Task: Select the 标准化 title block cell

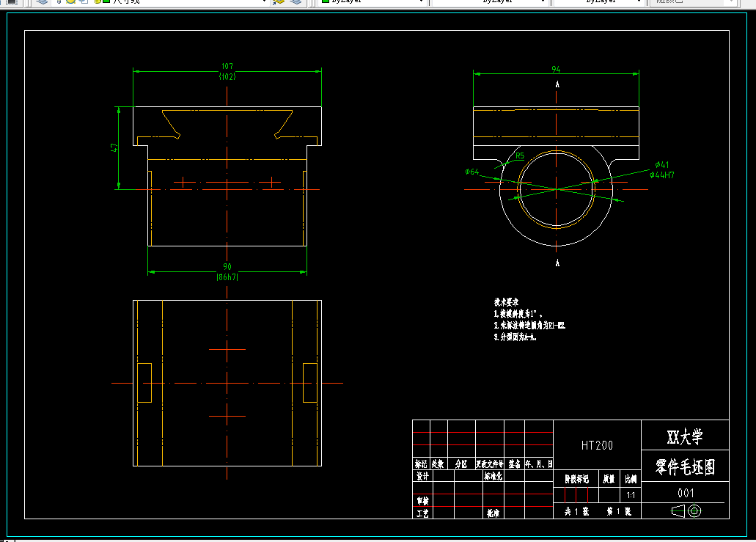Action: [x=493, y=477]
